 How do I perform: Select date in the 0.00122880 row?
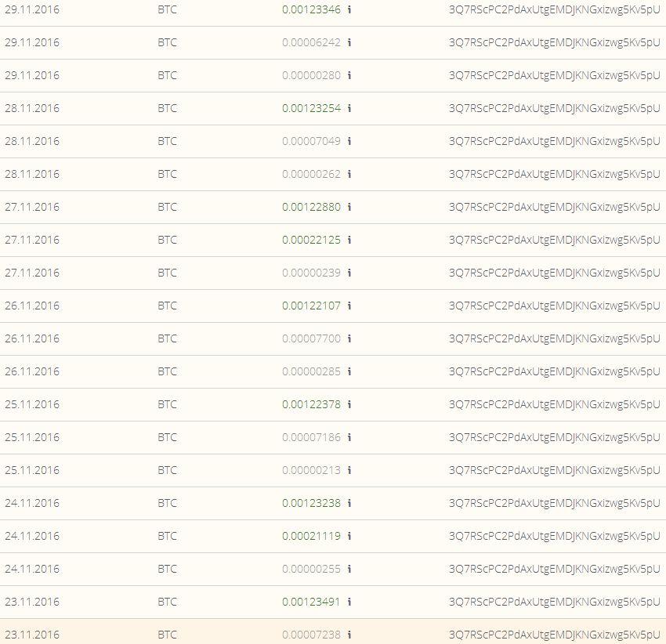(32, 207)
